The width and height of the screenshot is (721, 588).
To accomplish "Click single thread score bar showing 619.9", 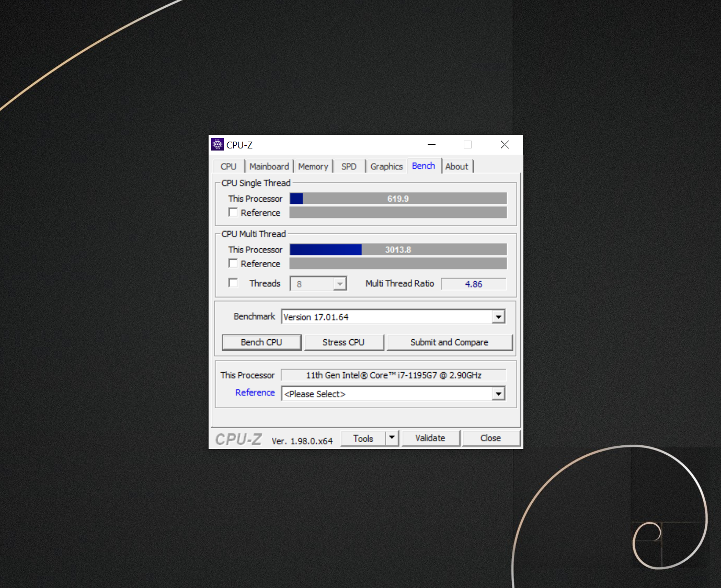I will coord(398,199).
